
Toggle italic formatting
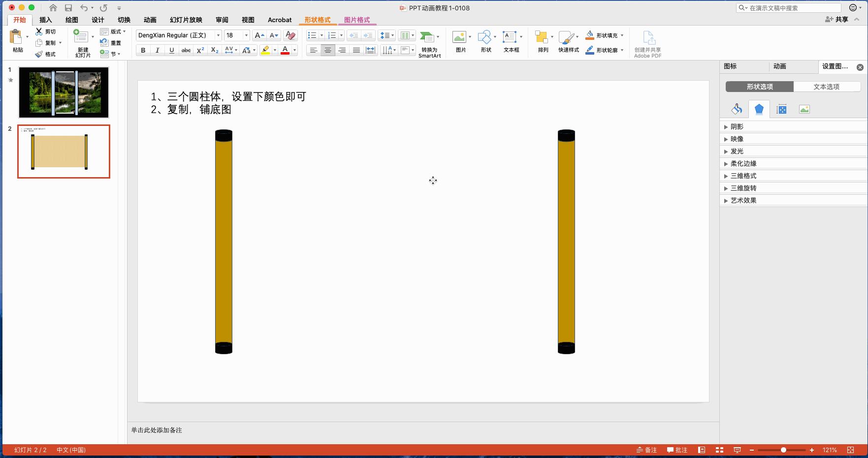pos(157,50)
